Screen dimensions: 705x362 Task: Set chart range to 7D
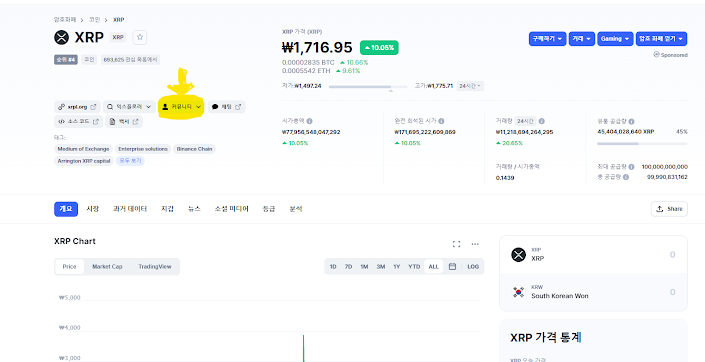[348, 267]
